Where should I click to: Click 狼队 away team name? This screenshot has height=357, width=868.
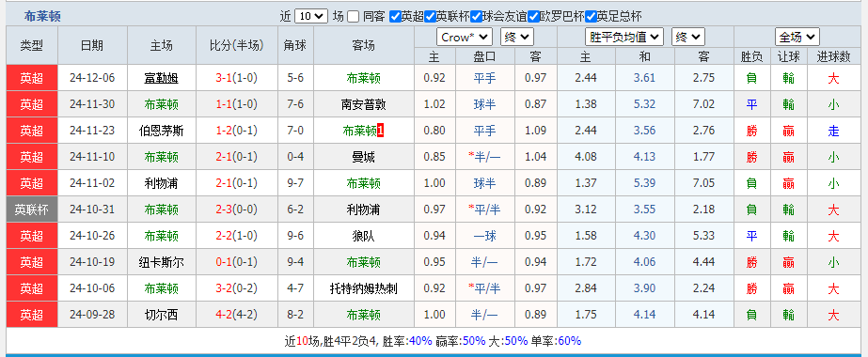pyautogui.click(x=364, y=236)
